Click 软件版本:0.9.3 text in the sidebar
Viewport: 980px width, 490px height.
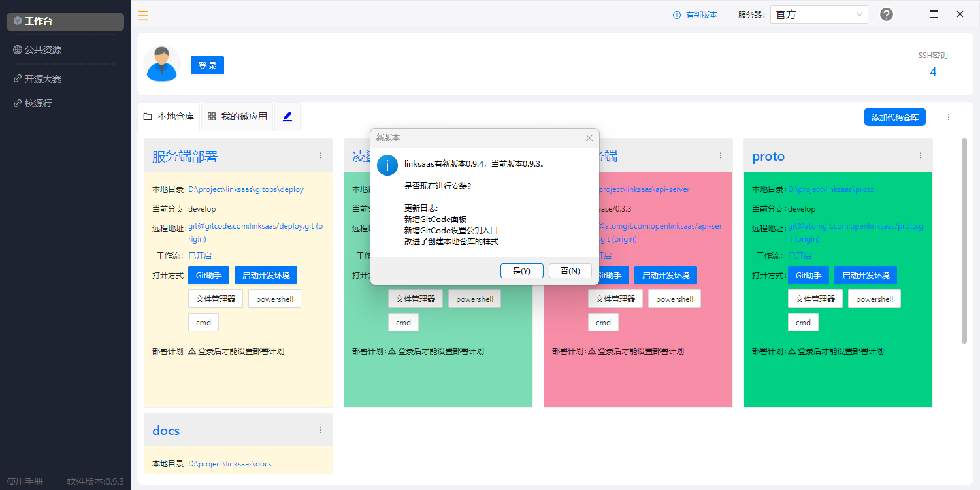(x=95, y=482)
